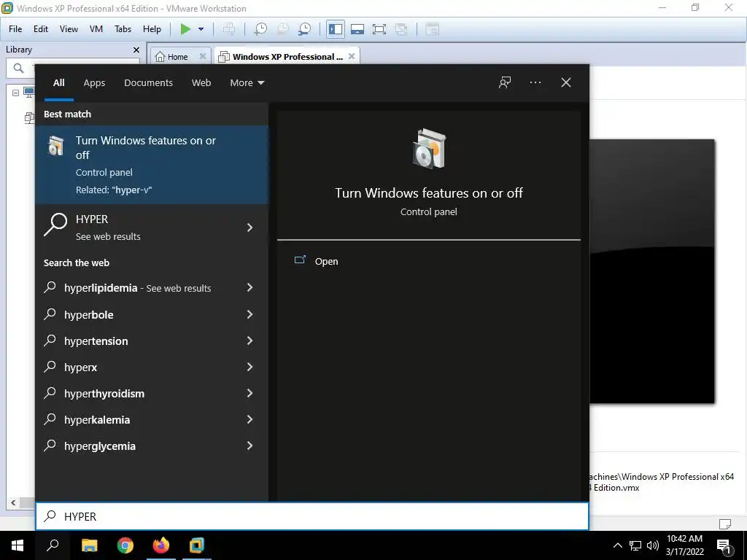Screen dimensions: 747x560
Task: Open the Windows Start button
Action: point(18,545)
